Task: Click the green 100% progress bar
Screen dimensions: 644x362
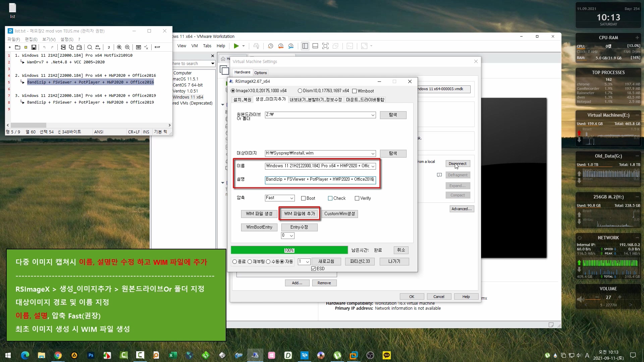Action: pos(289,250)
